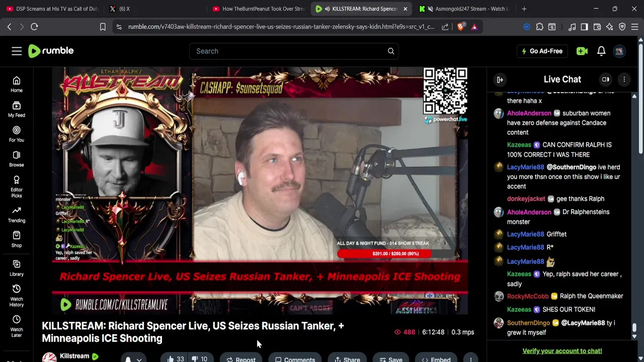This screenshot has height=362, width=644.
Task: Open the Brave Wallet icon
Action: click(x=597, y=27)
